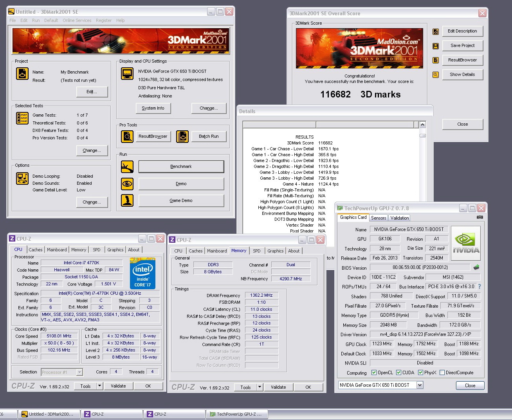Click the Edit Description icon in Overall Score window
This screenshot has height=420, width=512.
(436, 32)
